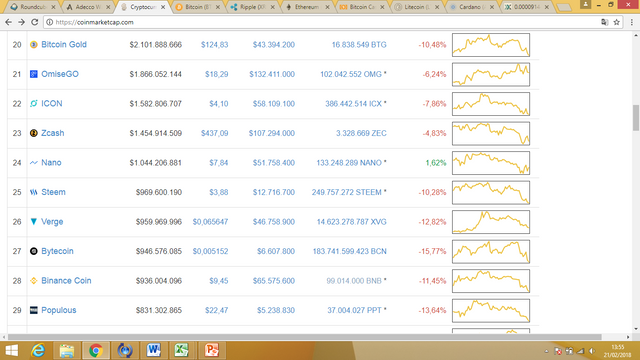Viewport: 640px width, 360px height.
Task: Click the browser forward arrow
Action: 22,22
